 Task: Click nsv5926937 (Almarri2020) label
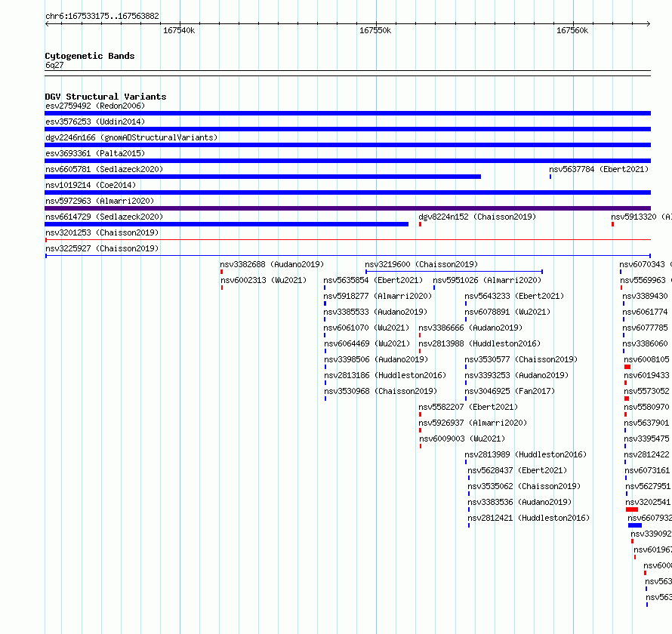[473, 423]
